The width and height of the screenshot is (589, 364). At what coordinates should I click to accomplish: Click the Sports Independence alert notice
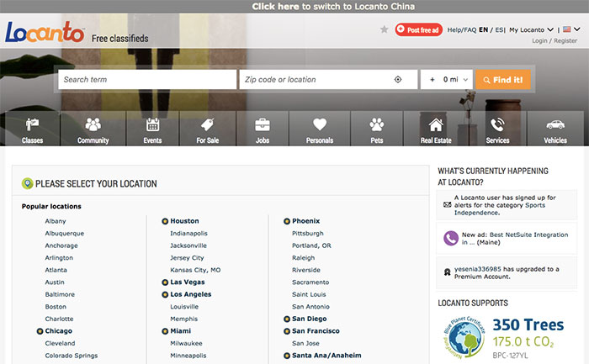tap(507, 205)
